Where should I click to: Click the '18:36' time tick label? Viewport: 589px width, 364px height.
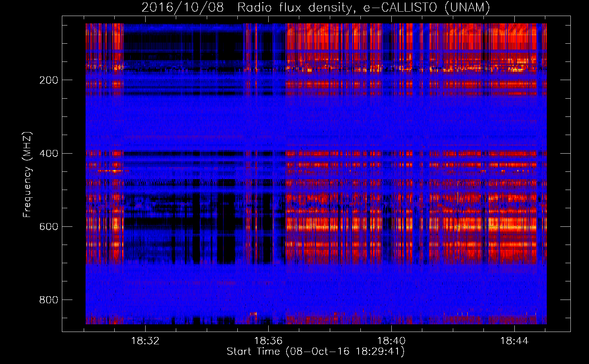(x=268, y=341)
